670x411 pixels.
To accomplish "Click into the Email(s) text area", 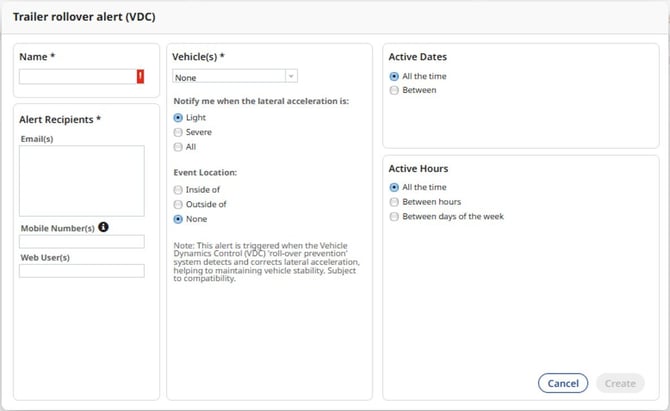I will [82, 181].
